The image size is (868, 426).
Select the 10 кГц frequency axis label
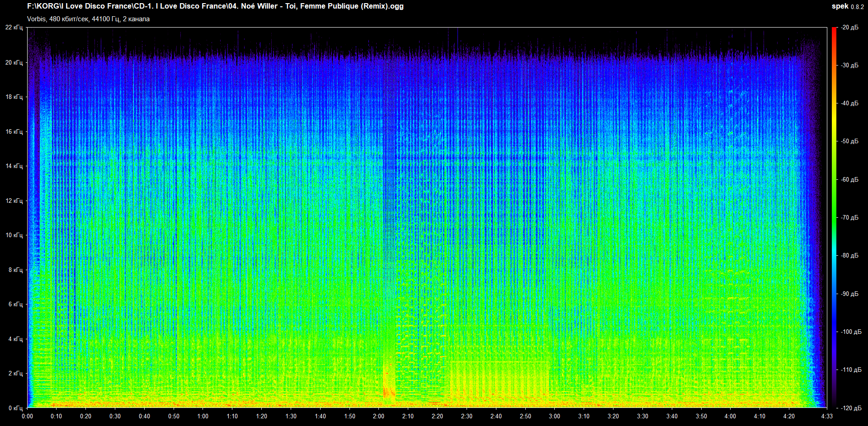[14, 235]
